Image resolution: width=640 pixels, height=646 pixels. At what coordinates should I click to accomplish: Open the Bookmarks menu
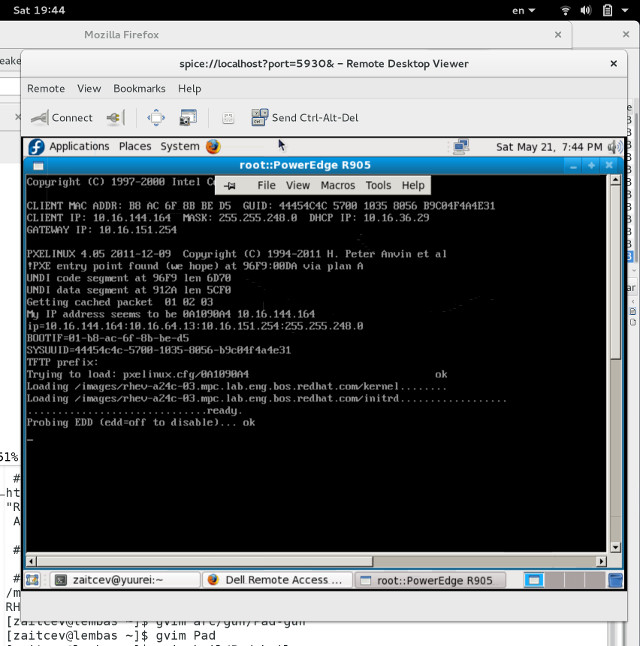point(139,89)
